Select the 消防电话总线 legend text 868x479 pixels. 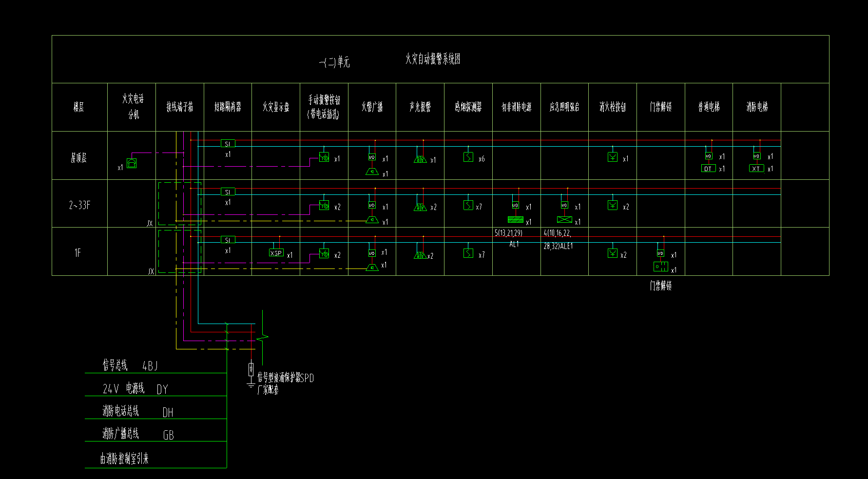pyautogui.click(x=121, y=411)
